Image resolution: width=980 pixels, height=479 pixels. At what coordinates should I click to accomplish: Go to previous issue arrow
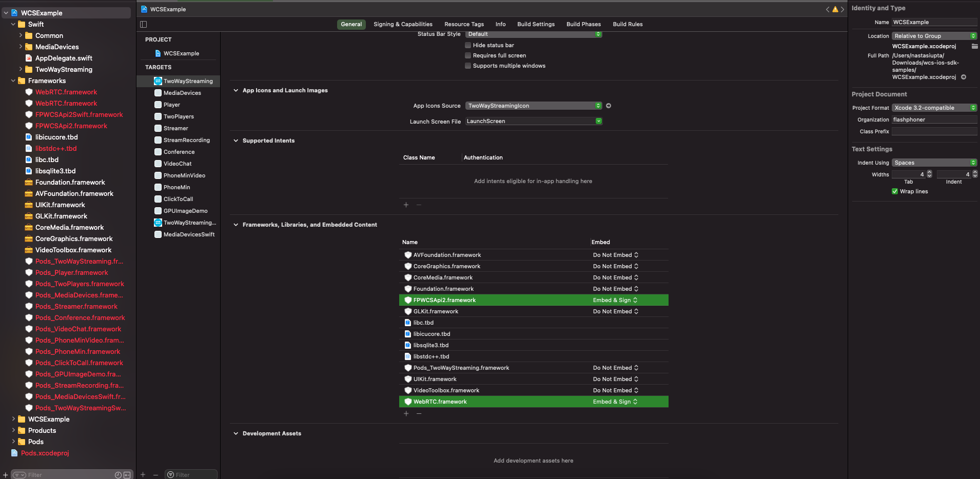(828, 9)
